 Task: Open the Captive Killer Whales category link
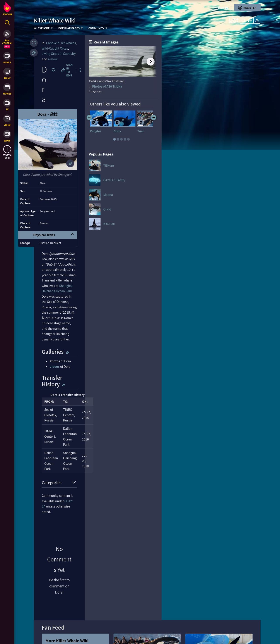61,43
